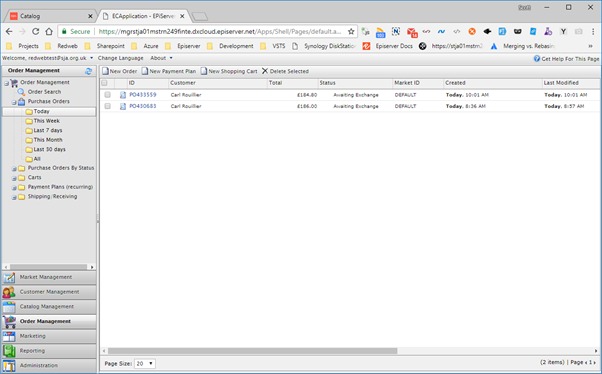Expand the Carts tree node
This screenshot has height=374, width=602.
(x=14, y=178)
